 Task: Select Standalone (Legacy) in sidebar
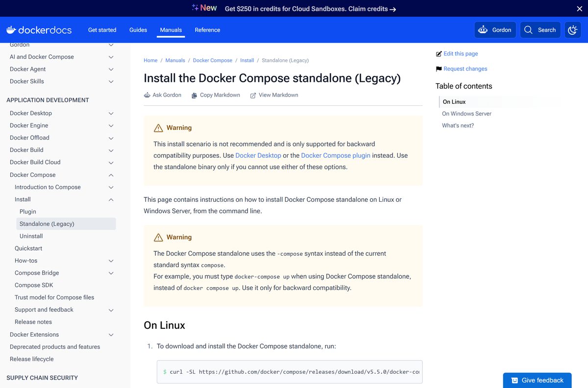(x=66, y=224)
